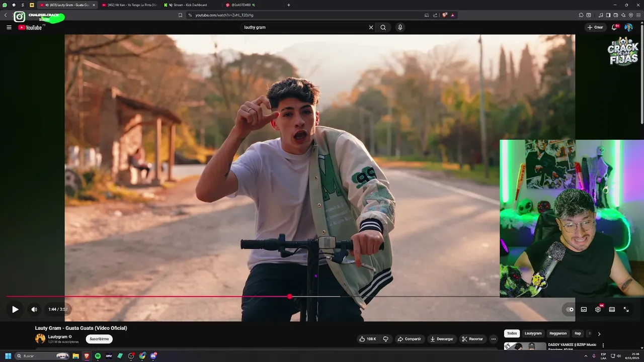This screenshot has width=644, height=362.
Task: Show more filter chips with the arrow
Action: click(599, 333)
